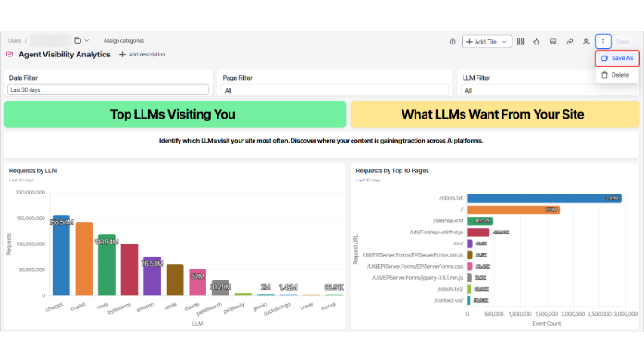Click the brown apple bar
Screen dimensions: 644x363
[175, 280]
